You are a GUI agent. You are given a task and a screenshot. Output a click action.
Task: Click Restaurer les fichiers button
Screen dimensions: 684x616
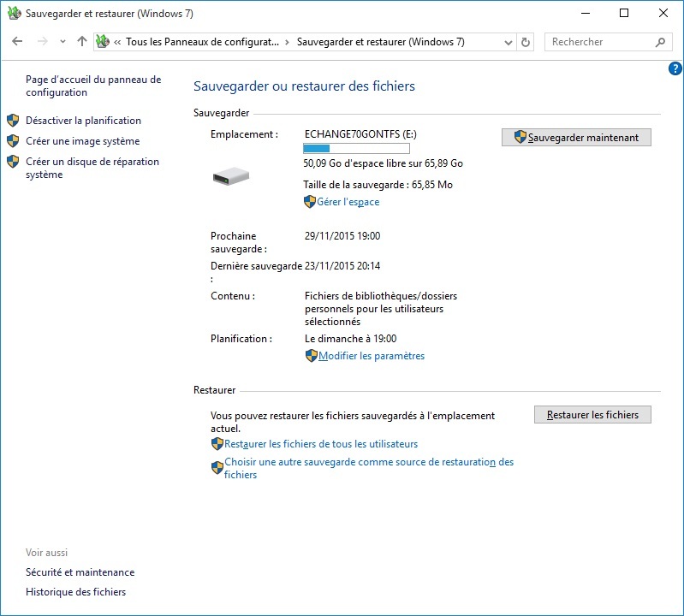(x=592, y=415)
